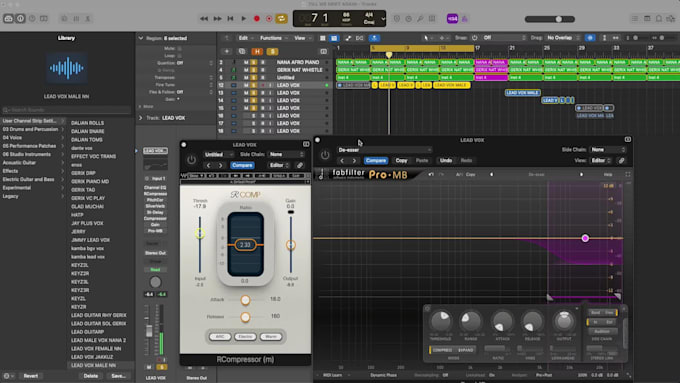The height and width of the screenshot is (383, 680).
Task: Open the LCD display mode dropdown arrow
Action: pos(383,19)
